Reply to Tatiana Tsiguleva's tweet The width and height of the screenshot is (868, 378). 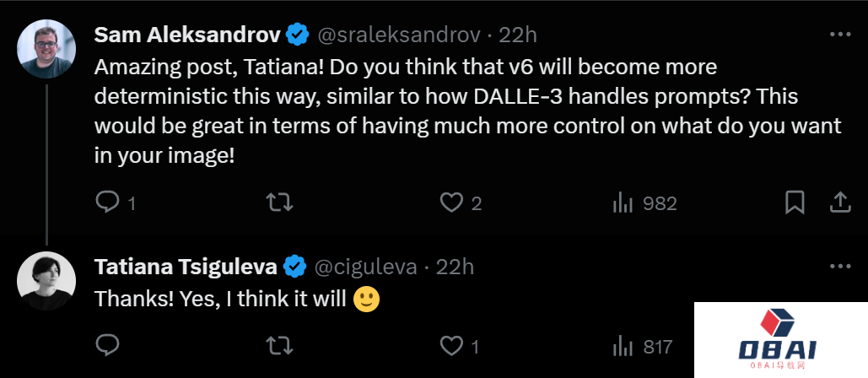pos(106,346)
